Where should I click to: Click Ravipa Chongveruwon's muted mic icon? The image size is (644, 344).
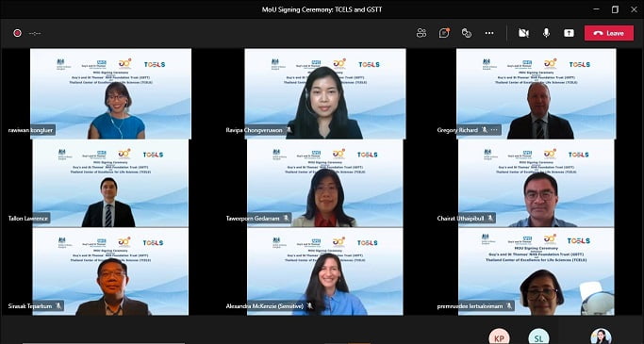point(289,130)
